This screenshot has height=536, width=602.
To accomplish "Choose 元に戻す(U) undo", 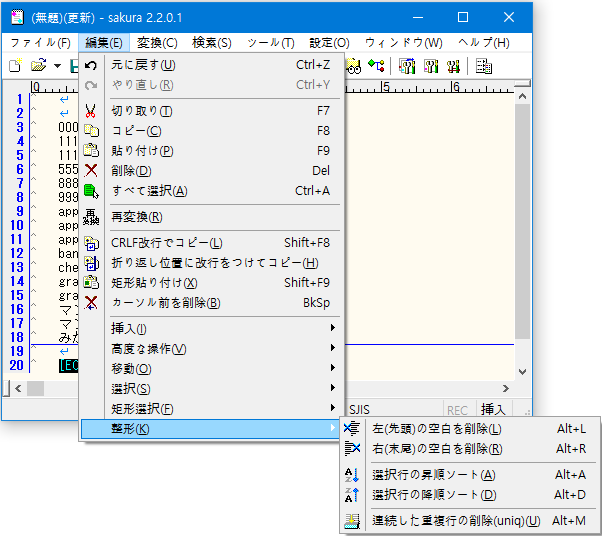I will tap(210, 65).
